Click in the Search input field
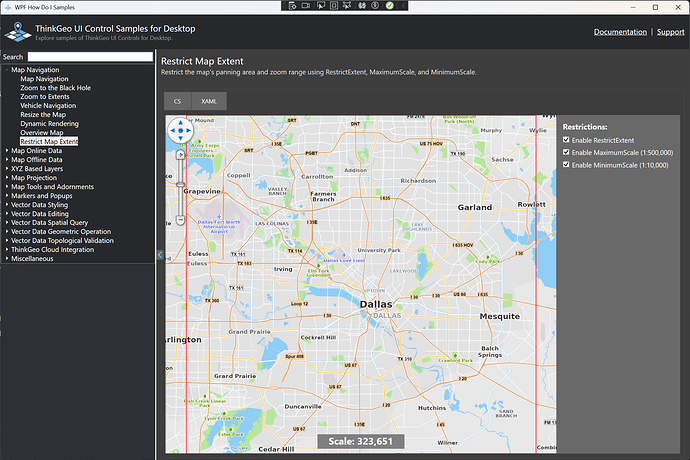Screen dimensions: 690x460 (90, 57)
